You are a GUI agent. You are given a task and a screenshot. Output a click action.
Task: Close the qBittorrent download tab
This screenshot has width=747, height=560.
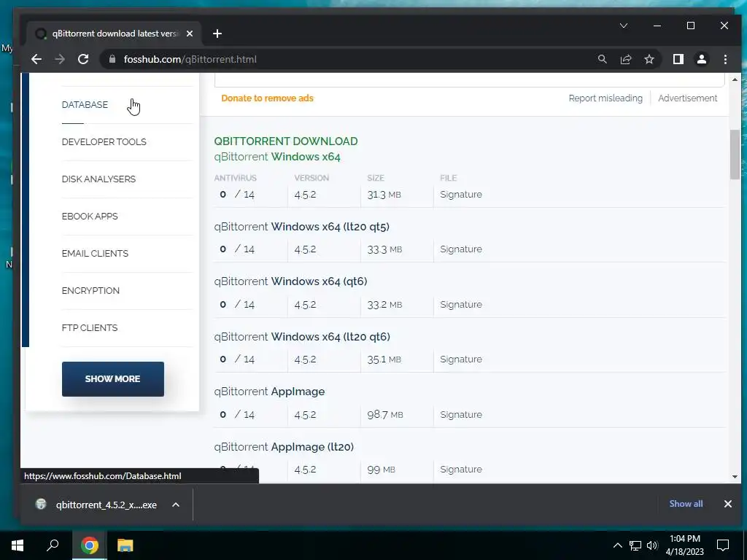[x=190, y=34]
